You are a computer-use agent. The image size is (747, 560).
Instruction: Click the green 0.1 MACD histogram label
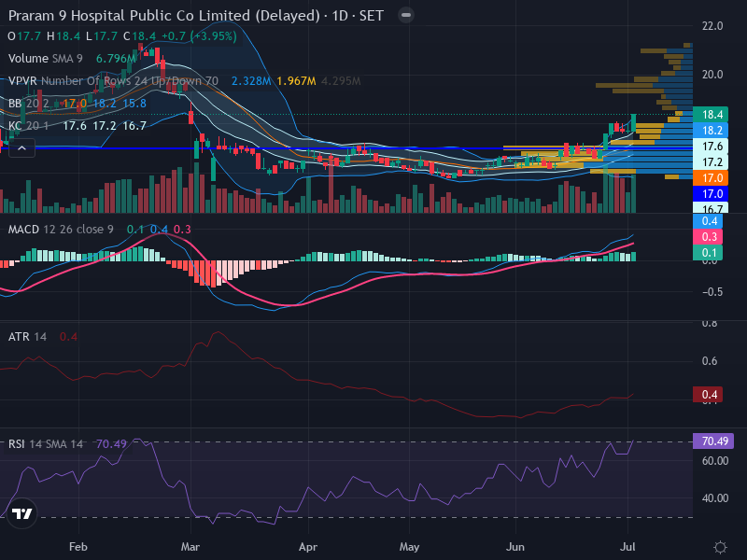tap(708, 252)
